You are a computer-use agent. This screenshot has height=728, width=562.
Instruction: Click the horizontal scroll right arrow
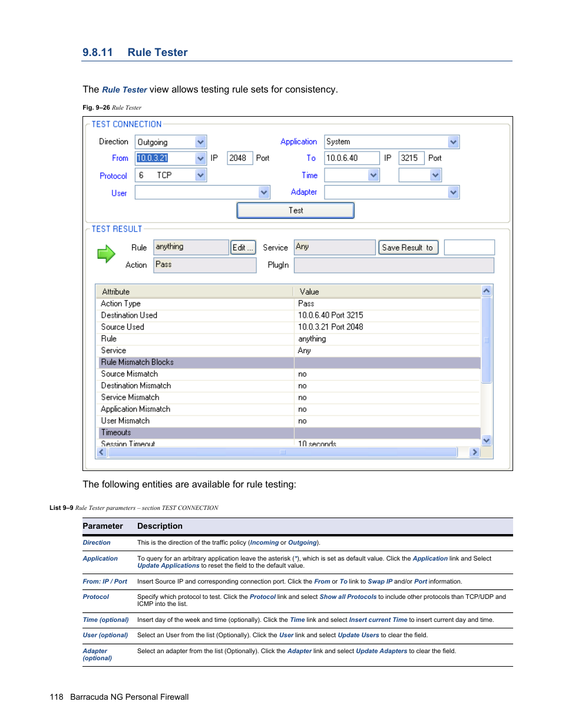pyautogui.click(x=475, y=452)
